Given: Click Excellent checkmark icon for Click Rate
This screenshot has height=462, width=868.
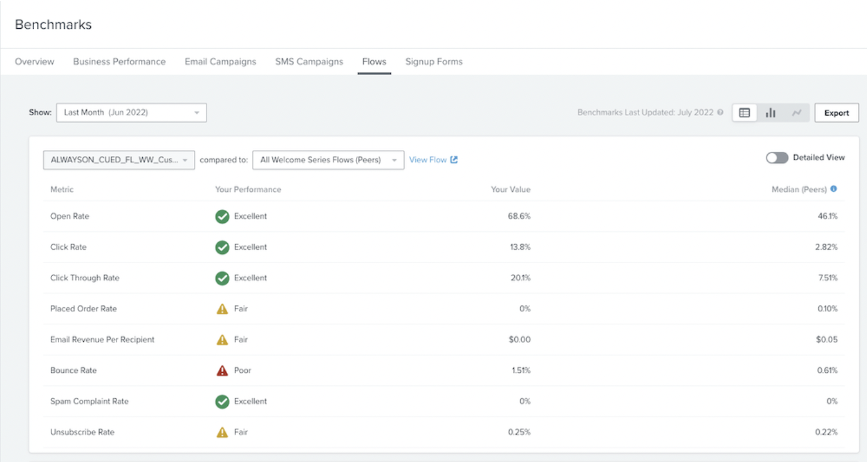Looking at the screenshot, I should click(222, 247).
